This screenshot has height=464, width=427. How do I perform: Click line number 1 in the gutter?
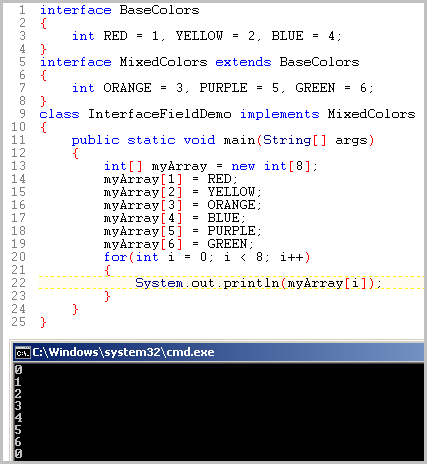22,10
